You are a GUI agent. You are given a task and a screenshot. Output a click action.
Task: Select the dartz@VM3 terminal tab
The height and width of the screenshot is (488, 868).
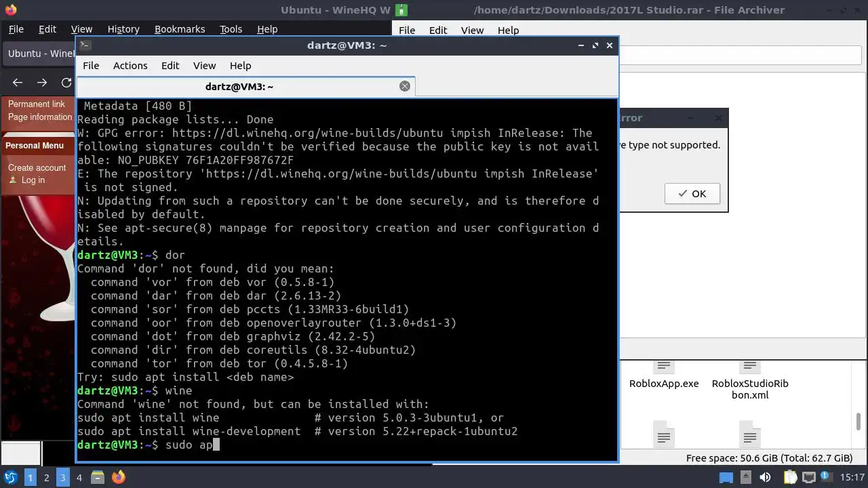(x=245, y=86)
